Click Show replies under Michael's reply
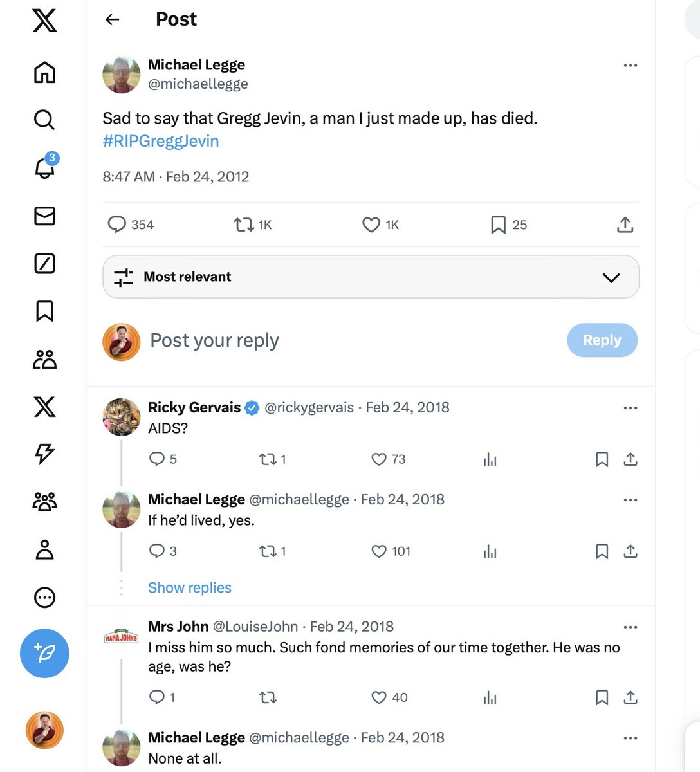Image resolution: width=700 pixels, height=772 pixels. tap(190, 587)
